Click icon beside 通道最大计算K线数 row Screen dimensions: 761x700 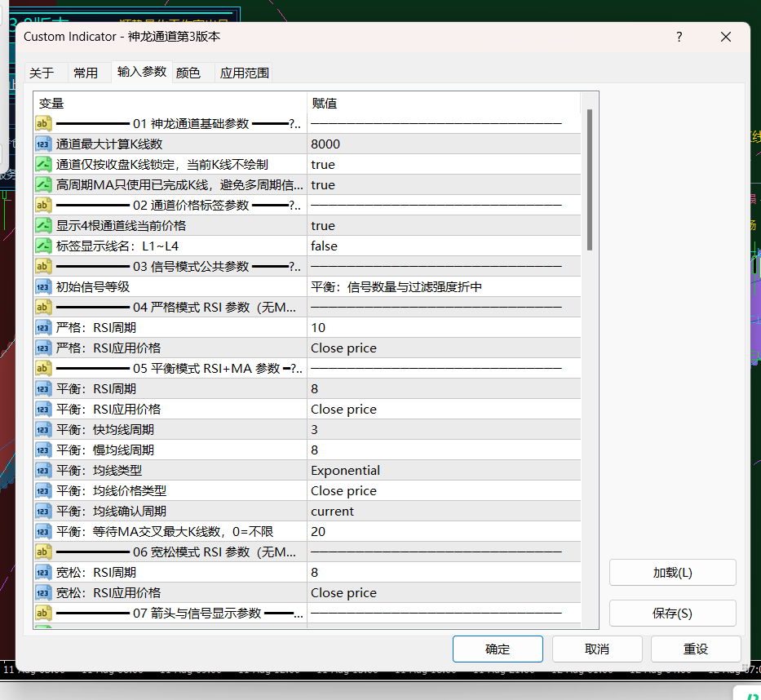coord(43,144)
